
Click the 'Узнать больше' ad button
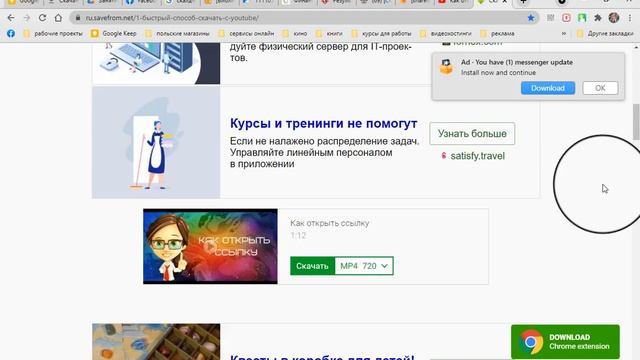click(x=472, y=133)
